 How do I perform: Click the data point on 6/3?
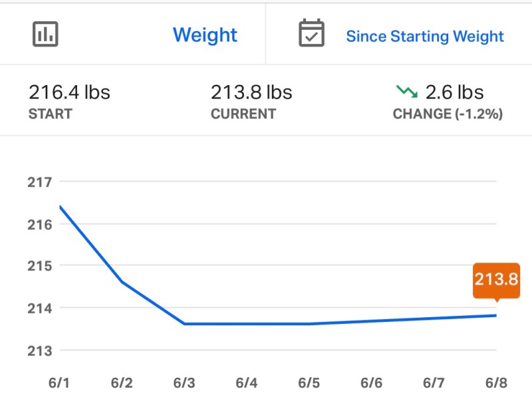186,323
